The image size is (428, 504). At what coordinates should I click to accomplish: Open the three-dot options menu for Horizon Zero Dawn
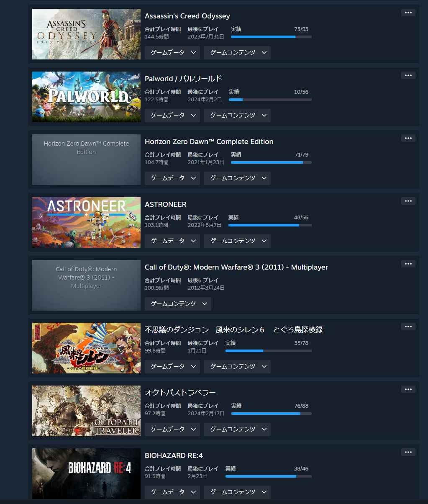pyautogui.click(x=408, y=138)
